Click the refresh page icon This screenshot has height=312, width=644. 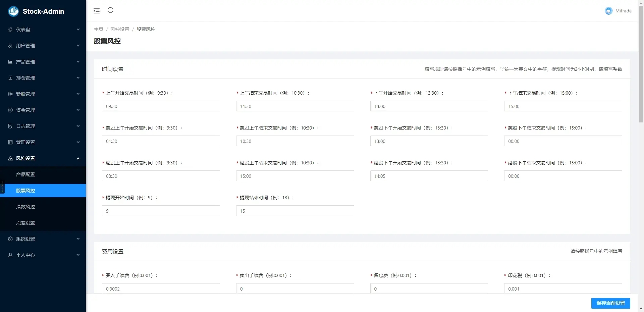pyautogui.click(x=110, y=10)
